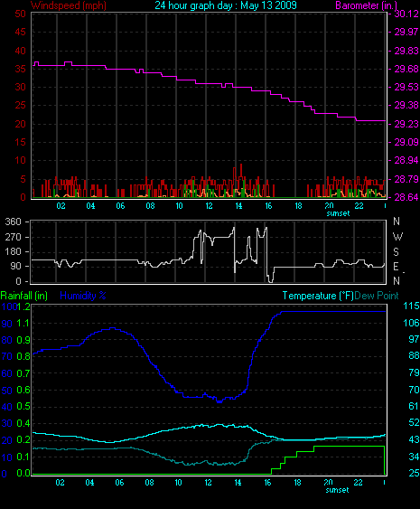Screen dimensions: 420x509
Task: Click the sunset marker under bottom graph
Action: pyautogui.click(x=337, y=490)
